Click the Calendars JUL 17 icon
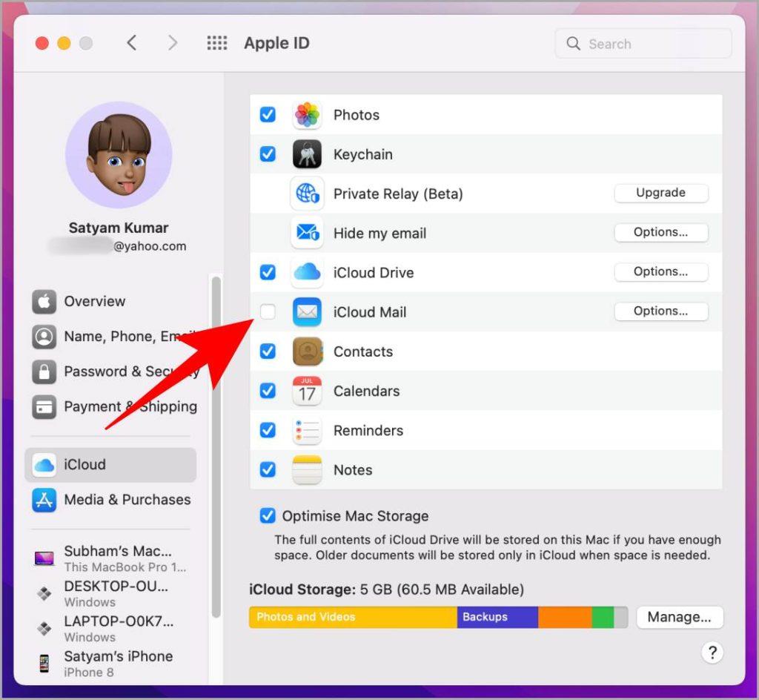This screenshot has width=759, height=700. [307, 391]
